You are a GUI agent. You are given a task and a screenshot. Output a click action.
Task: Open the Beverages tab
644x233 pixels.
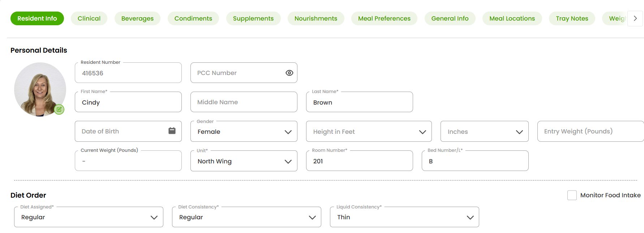[x=137, y=18]
